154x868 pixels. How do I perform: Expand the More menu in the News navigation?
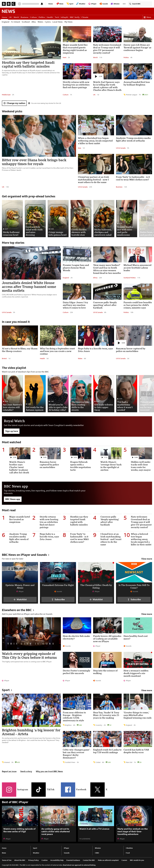click(x=147, y=17)
